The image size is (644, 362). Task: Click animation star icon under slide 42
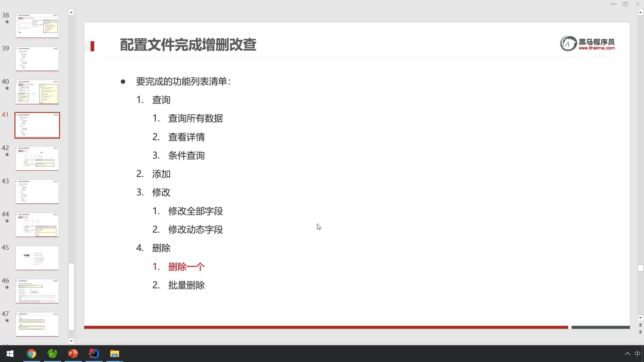[x=7, y=155]
